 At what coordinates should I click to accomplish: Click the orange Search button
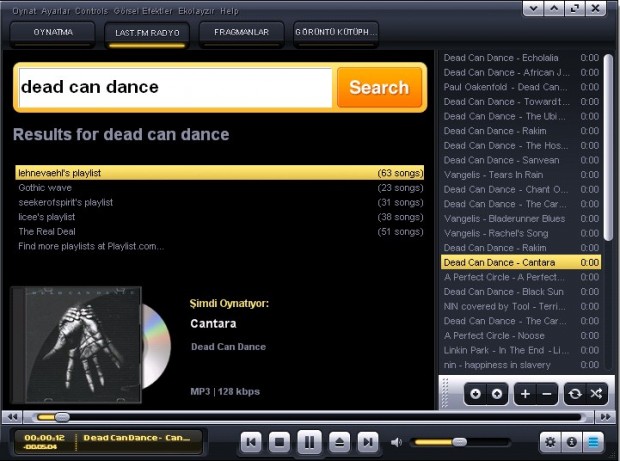click(379, 87)
